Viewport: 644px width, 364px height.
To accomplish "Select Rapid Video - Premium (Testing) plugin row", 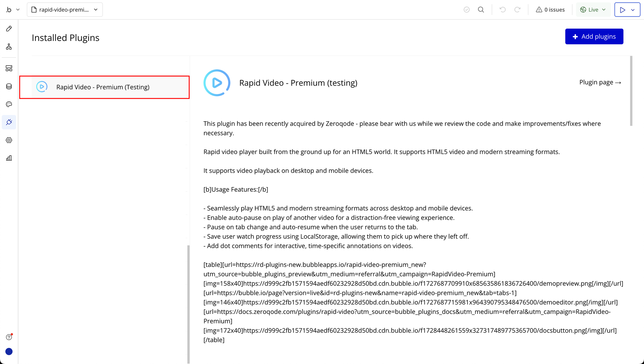I will point(104,87).
